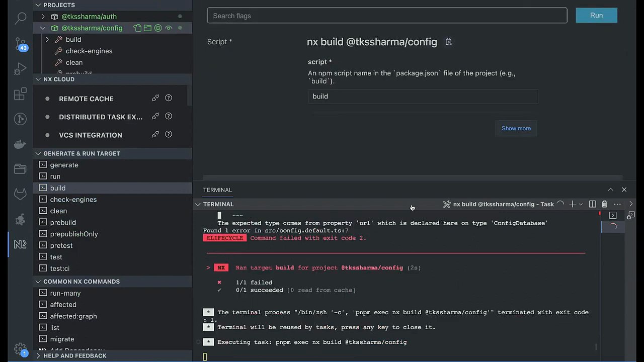Maximize the terminal panel with chevron up
Image resolution: width=644 pixels, height=362 pixels.
point(610,190)
